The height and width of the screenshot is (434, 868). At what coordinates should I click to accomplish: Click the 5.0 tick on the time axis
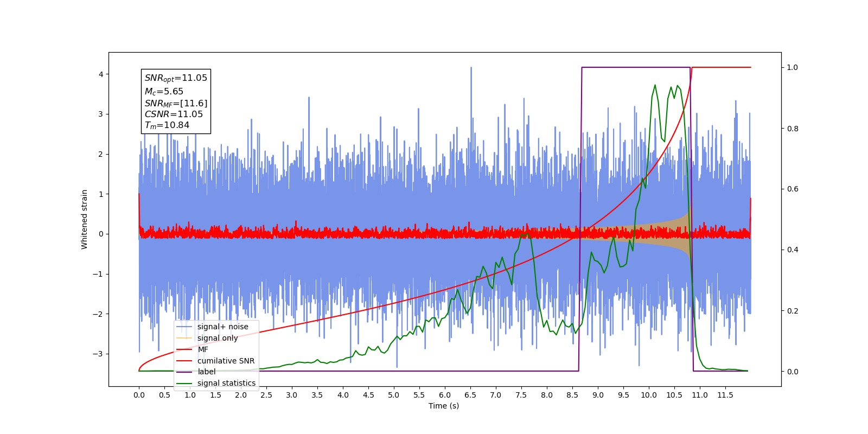coord(394,395)
